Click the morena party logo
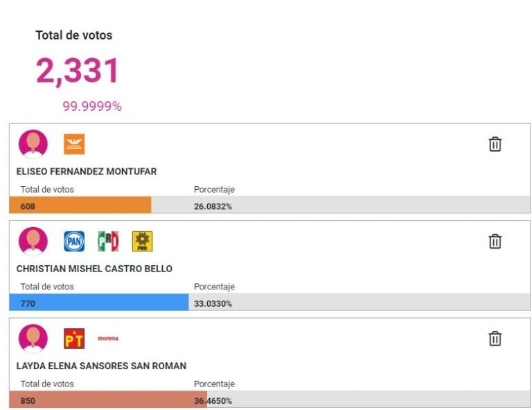Image resolution: width=532 pixels, height=410 pixels. 108,338
